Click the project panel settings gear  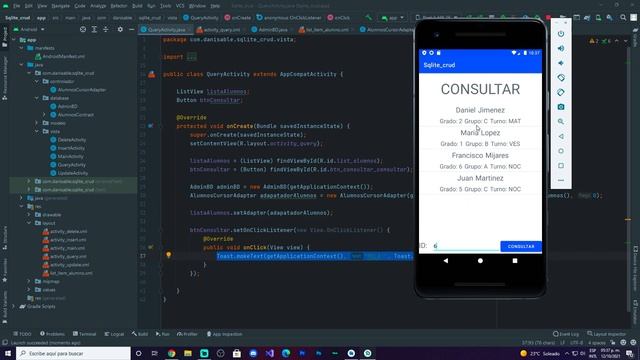[x=120, y=29]
